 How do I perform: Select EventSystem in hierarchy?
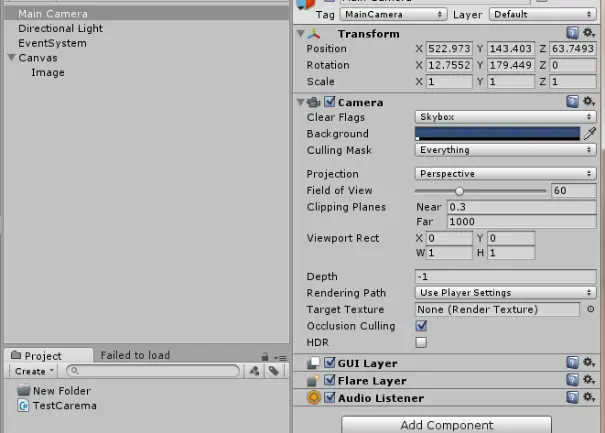click(147, 43)
